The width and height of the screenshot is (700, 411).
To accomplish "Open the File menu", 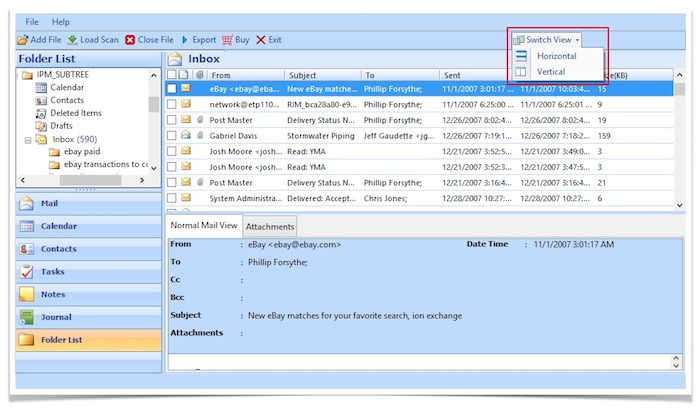I will click(32, 21).
